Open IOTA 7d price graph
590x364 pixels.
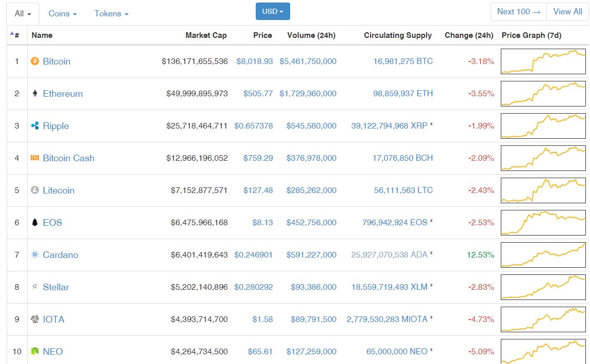[543, 319]
